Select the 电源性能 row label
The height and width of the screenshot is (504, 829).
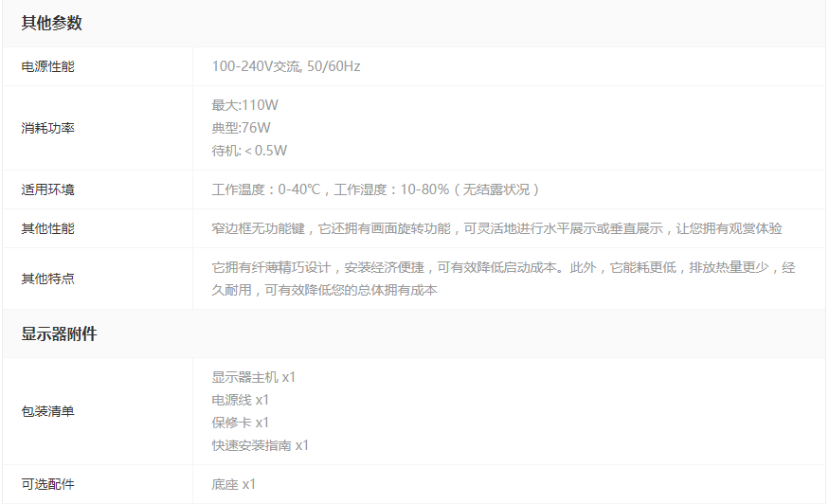click(48, 66)
